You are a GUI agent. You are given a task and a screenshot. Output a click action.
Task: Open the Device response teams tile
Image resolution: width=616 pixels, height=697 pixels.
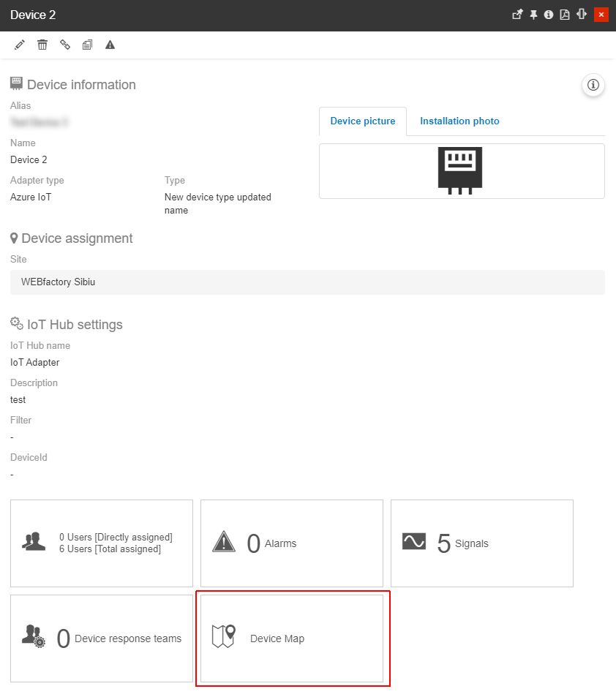click(x=102, y=638)
